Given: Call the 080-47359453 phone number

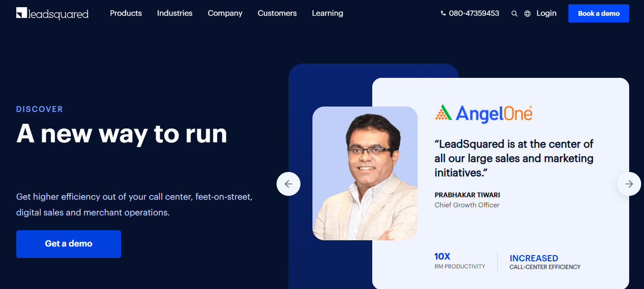Looking at the screenshot, I should click(x=474, y=13).
